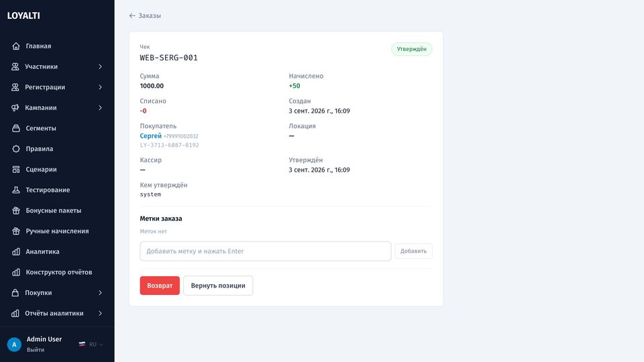Click the back arrow icon next to Заказы

(132, 15)
